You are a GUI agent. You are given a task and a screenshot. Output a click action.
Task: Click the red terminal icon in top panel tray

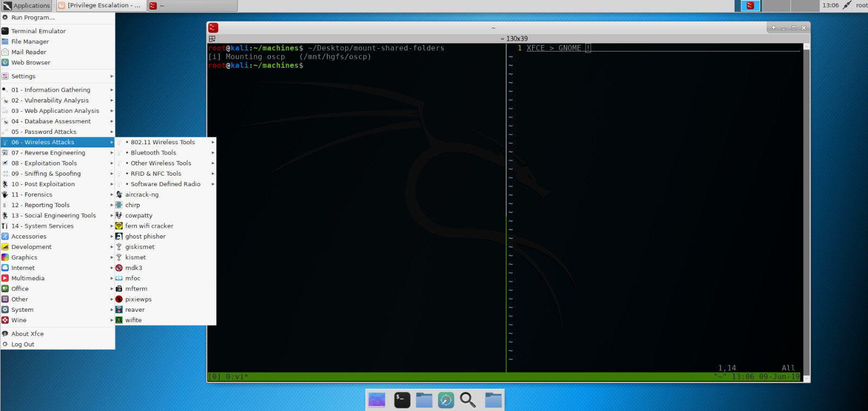pos(750,5)
